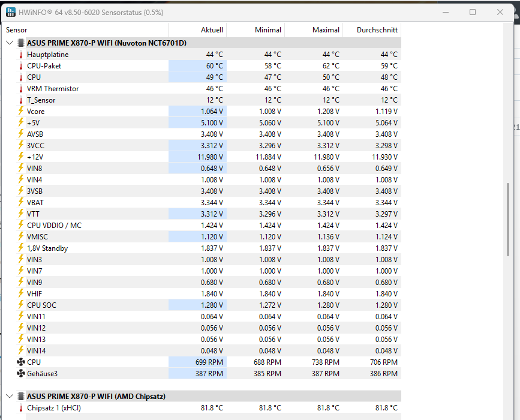Click the VMISC maximum value 1.136 V
This screenshot has width=520, height=420.
click(328, 236)
